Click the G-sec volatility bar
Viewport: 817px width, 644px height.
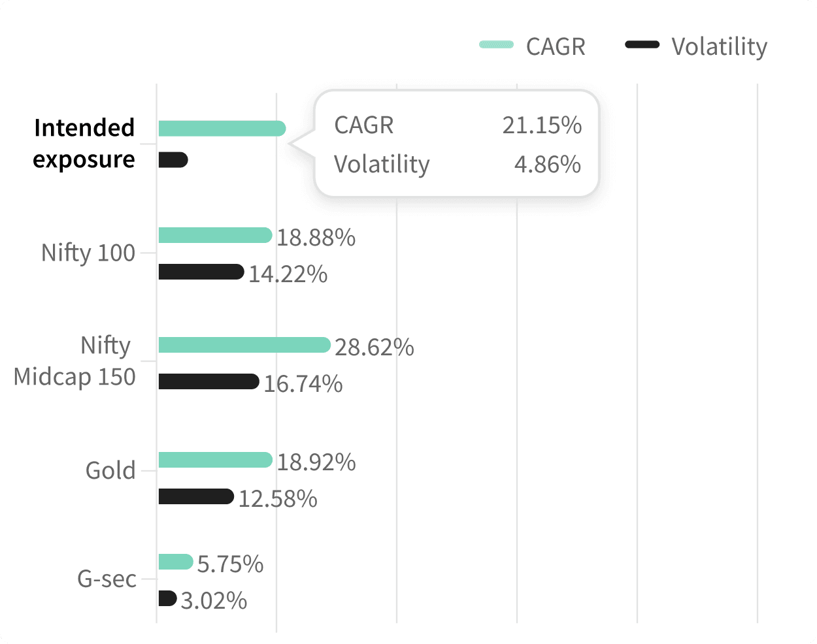click(167, 598)
